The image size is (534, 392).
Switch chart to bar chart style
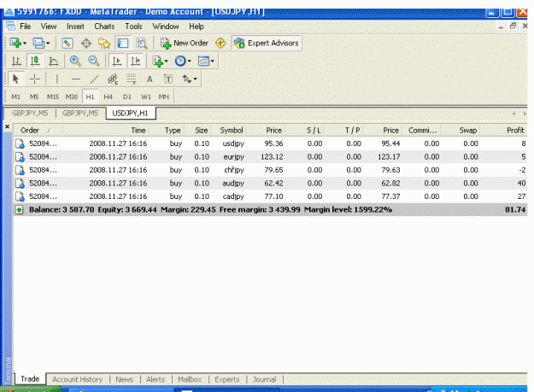coord(16,61)
